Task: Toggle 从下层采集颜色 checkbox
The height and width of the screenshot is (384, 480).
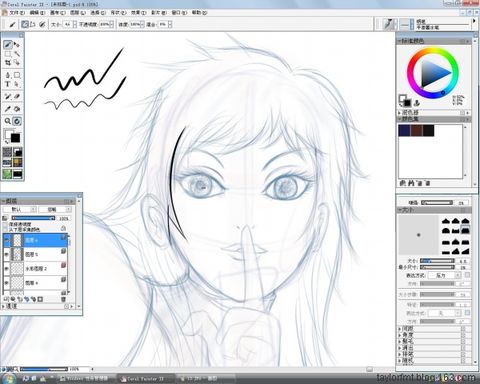Action: (x=5, y=229)
